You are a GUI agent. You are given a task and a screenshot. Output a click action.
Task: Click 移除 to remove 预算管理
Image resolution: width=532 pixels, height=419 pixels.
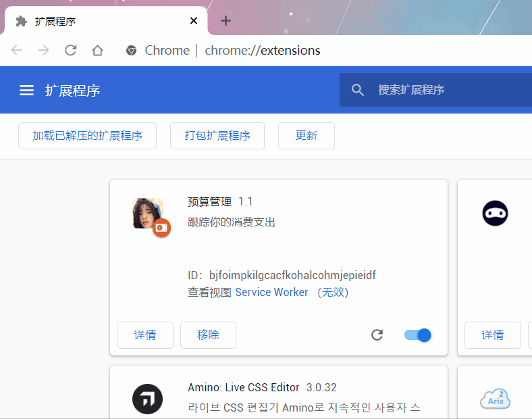click(x=208, y=335)
